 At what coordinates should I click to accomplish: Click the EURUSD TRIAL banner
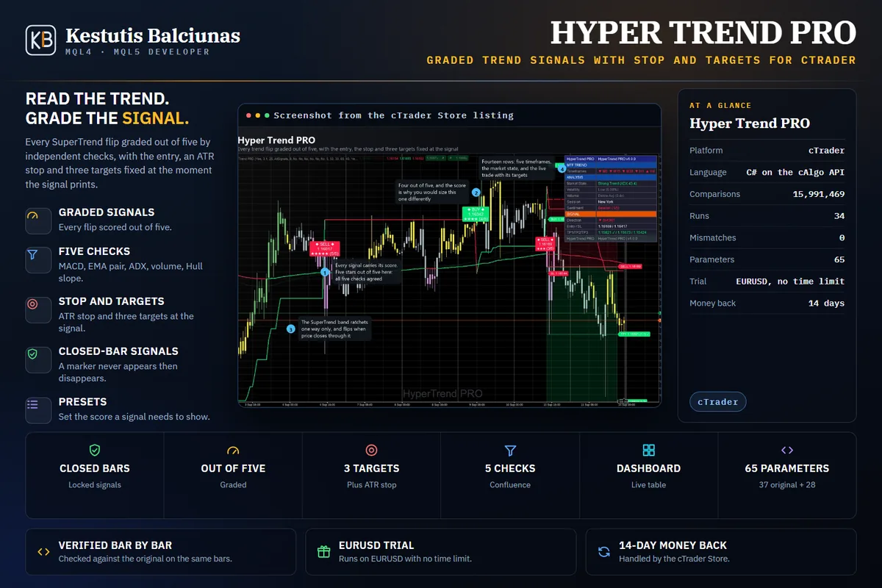coord(441,551)
